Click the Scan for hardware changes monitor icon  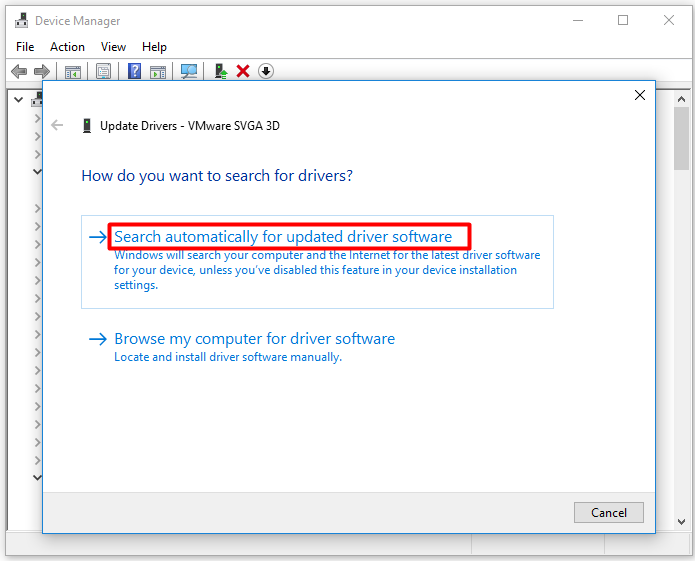[188, 71]
